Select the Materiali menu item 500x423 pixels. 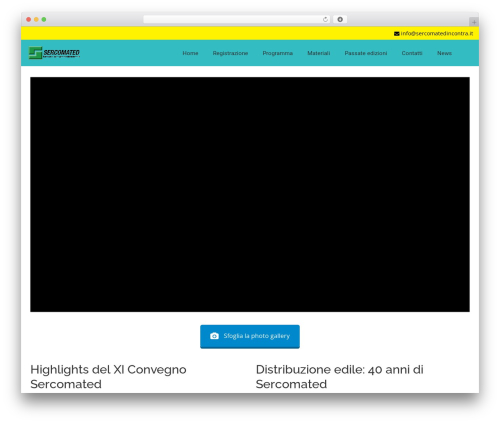[319, 53]
